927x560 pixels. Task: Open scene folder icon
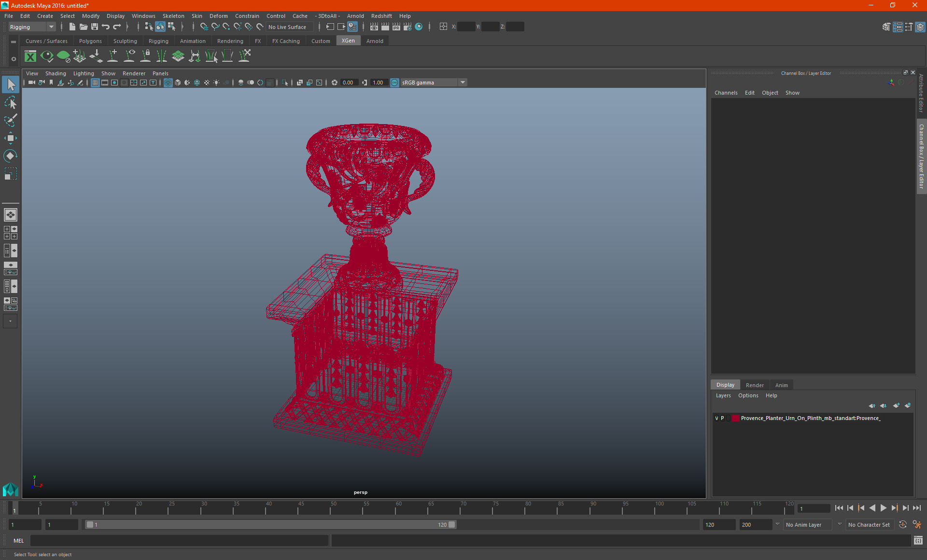click(84, 27)
